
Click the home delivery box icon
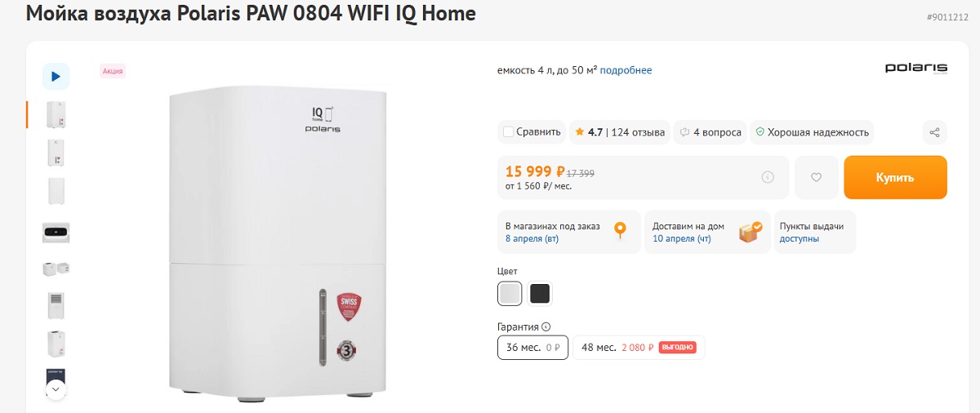click(x=750, y=232)
